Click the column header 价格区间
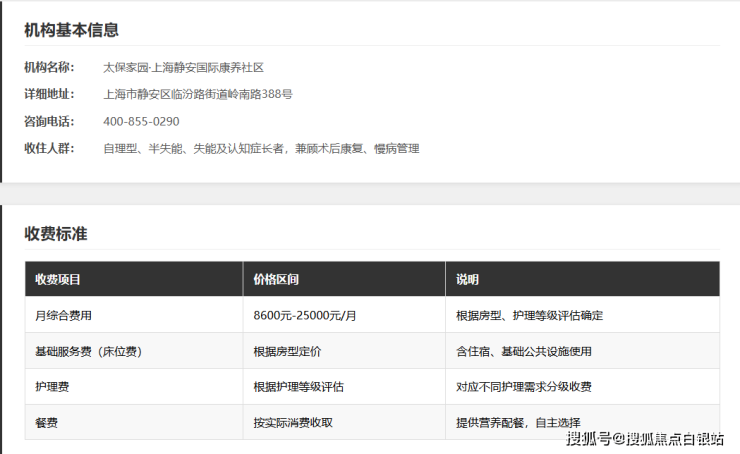Screen dimensions: 740x454 click(344, 279)
